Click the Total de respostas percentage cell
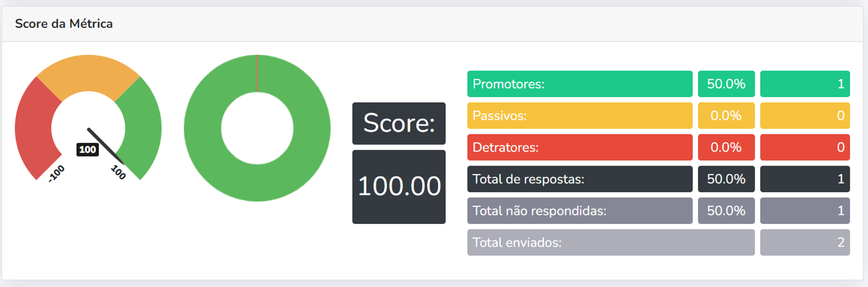This screenshot has height=287, width=868. click(726, 179)
